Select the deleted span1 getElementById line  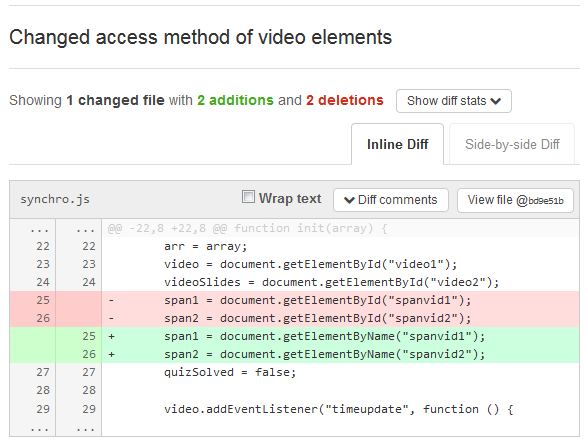coord(317,300)
